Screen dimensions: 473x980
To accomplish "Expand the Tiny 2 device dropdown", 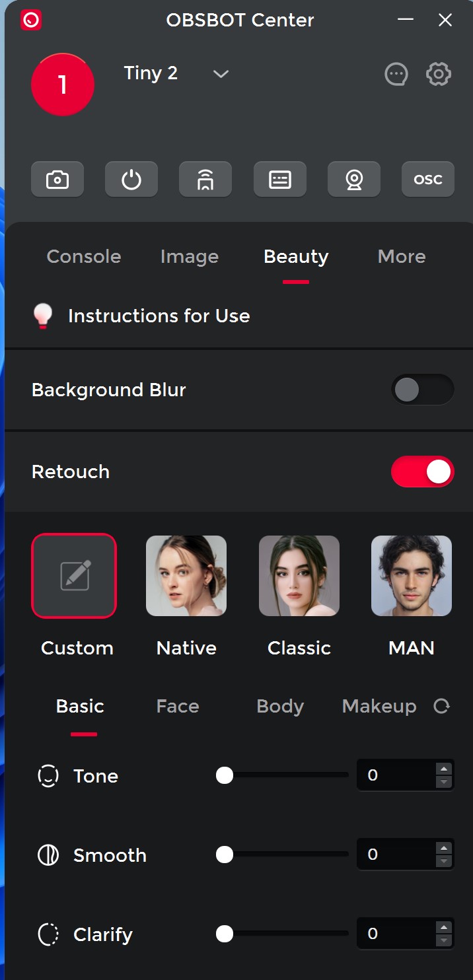I will coord(221,73).
